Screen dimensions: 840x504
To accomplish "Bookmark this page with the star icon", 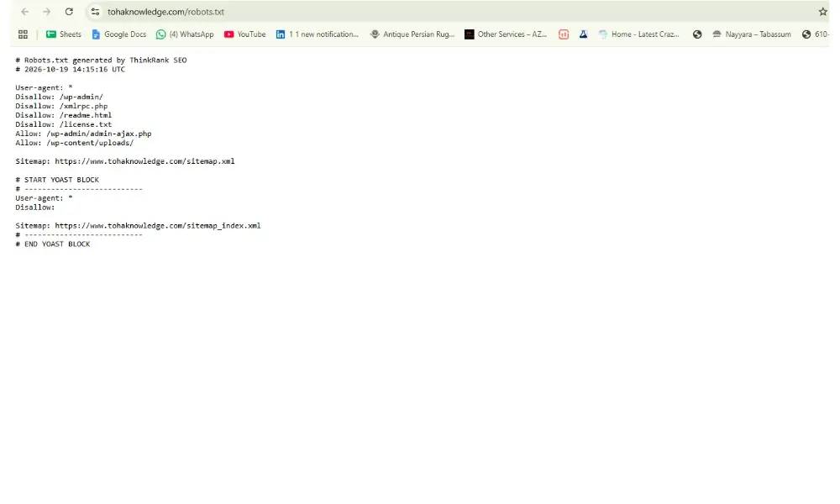I will point(823,12).
